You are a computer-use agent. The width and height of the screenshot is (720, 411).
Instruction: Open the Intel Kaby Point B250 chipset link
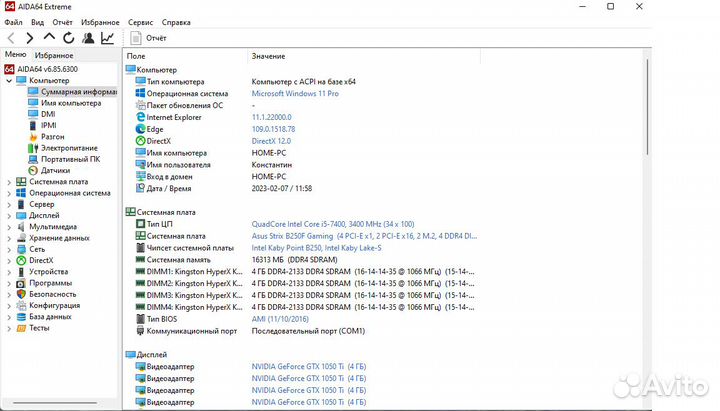tap(316, 248)
